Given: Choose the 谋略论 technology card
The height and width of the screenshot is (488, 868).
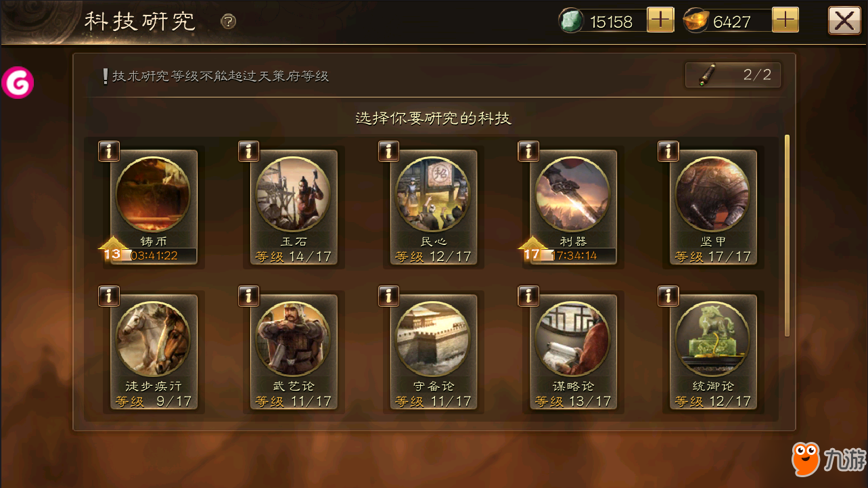Looking at the screenshot, I should [x=573, y=353].
